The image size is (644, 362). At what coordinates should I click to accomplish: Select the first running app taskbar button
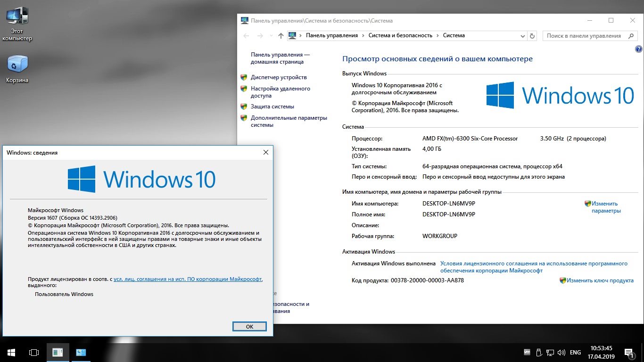pos(58,352)
